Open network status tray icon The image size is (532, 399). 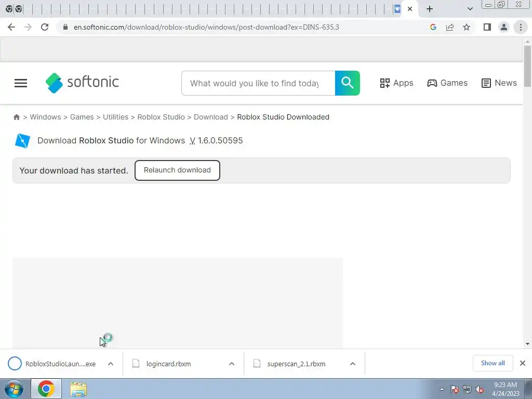[467, 389]
